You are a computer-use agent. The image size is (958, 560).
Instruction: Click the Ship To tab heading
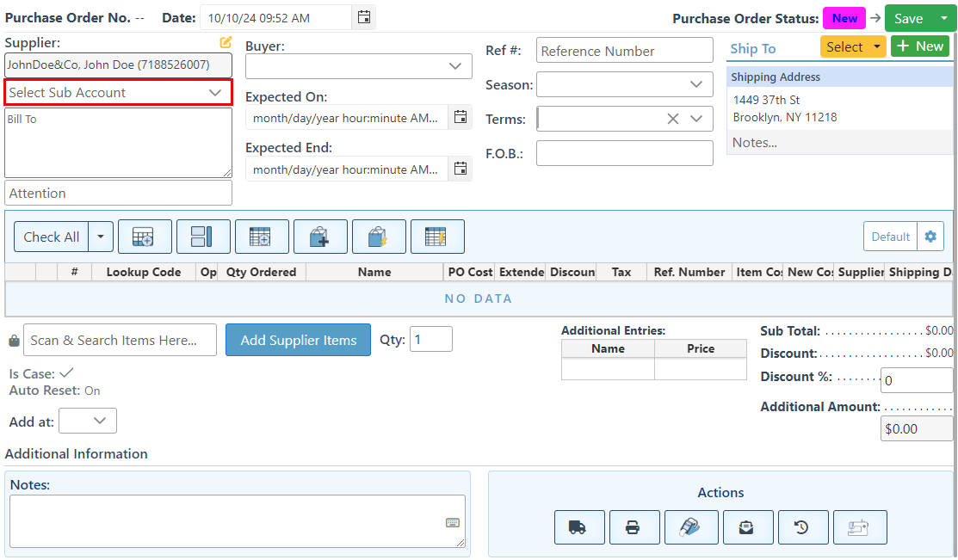[753, 48]
